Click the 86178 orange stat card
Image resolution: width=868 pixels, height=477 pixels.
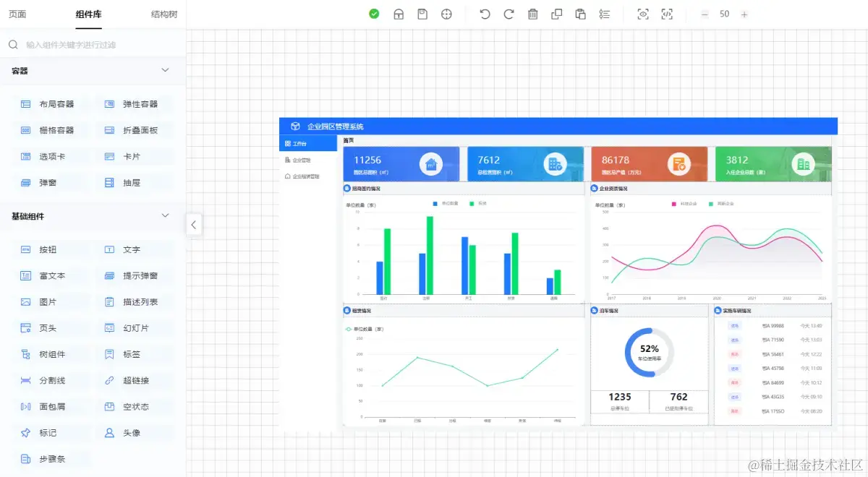pos(649,164)
